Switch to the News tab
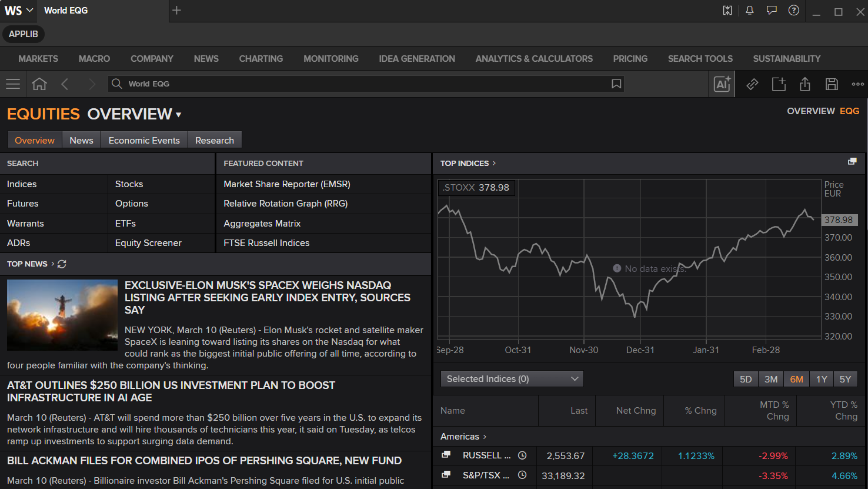 pos(81,140)
